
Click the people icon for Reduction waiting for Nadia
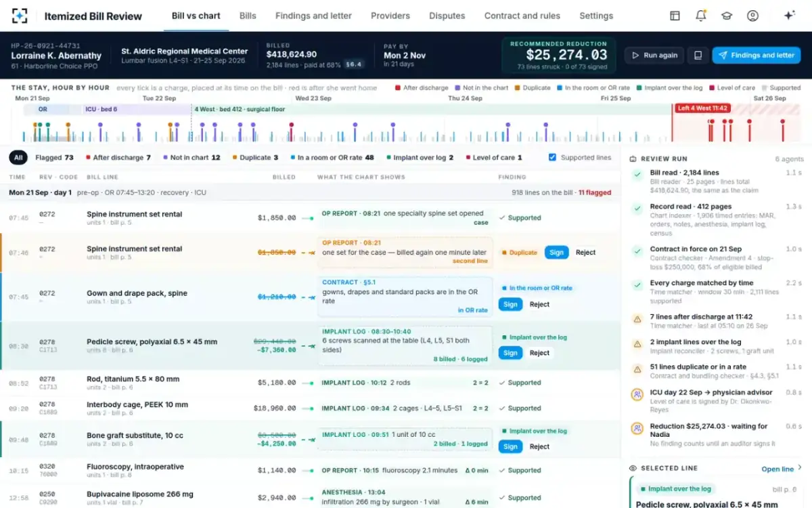pyautogui.click(x=637, y=428)
